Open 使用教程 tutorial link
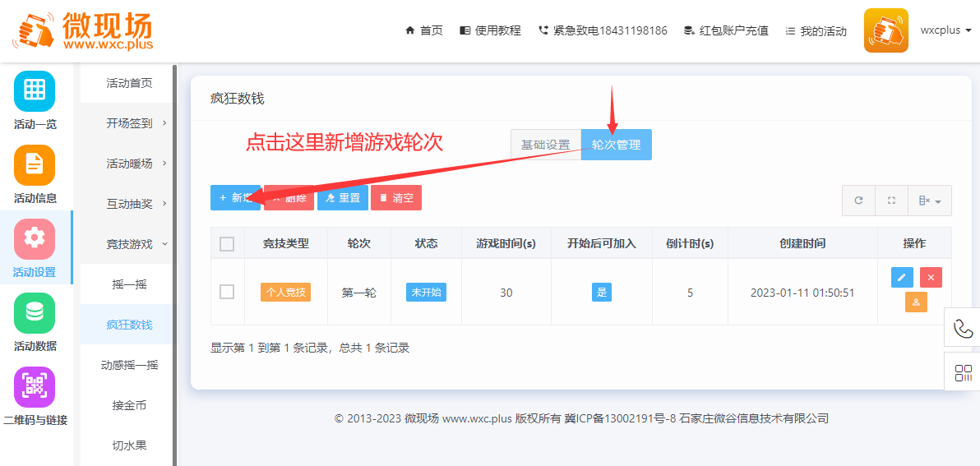Viewport: 980px width, 466px height. coord(490,30)
